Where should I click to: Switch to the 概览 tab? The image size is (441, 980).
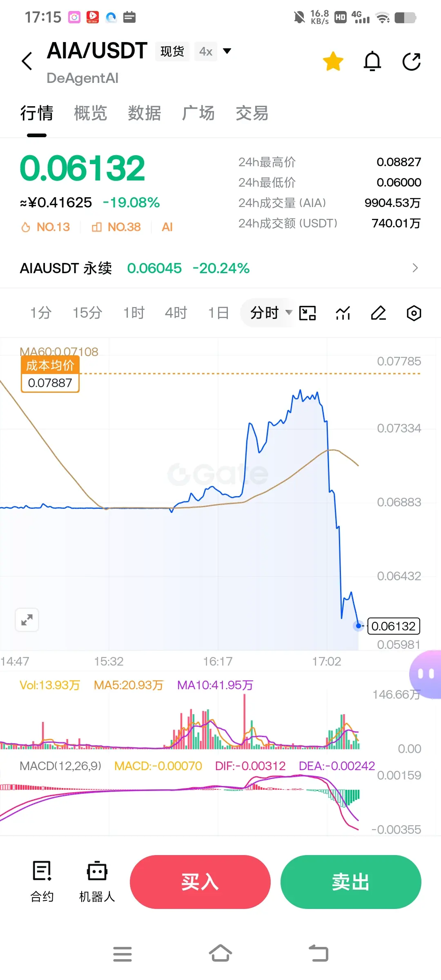click(90, 113)
